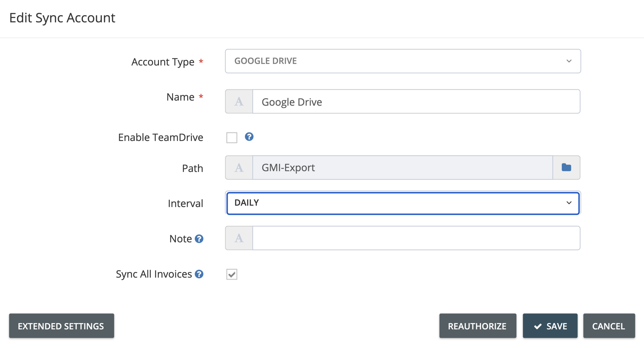Click into the Name input field
The height and width of the screenshot is (348, 644).
pyautogui.click(x=416, y=102)
